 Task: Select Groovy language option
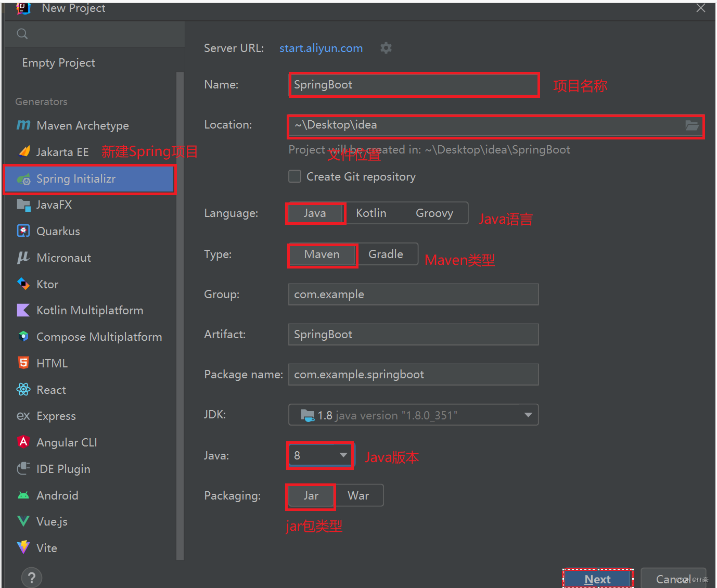click(434, 213)
